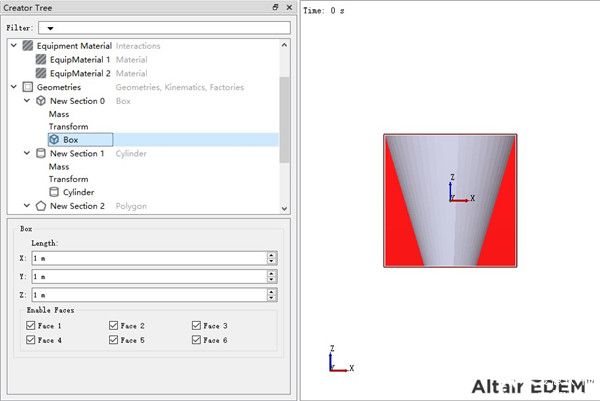Image resolution: width=600 pixels, height=401 pixels.
Task: Disable Face 1 checkbox
Action: [x=32, y=326]
